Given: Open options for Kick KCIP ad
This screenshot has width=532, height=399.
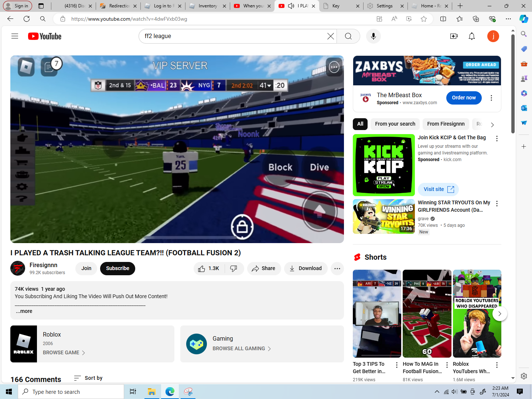Looking at the screenshot, I should 497,139.
